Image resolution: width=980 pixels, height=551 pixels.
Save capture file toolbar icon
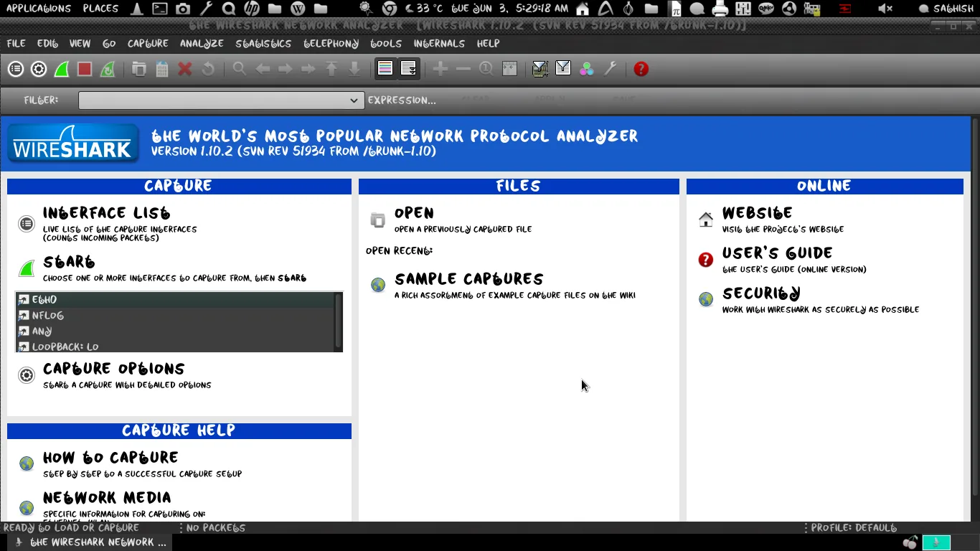pos(162,69)
